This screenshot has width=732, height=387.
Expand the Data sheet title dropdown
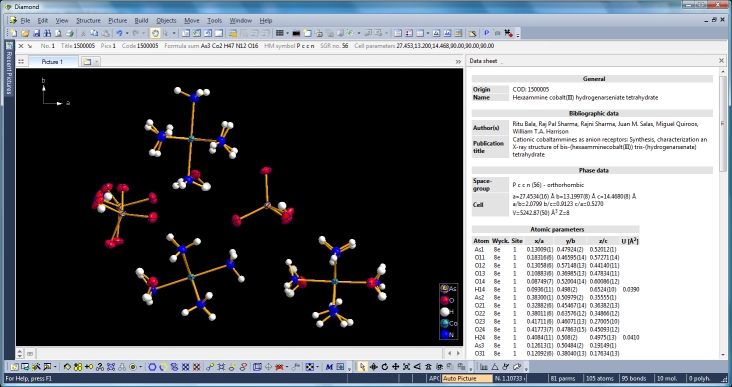coord(502,62)
